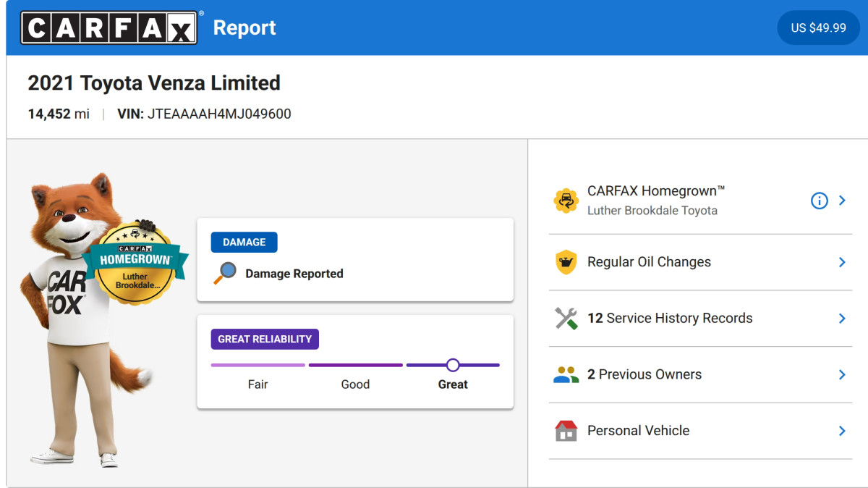This screenshot has width=868, height=488.
Task: Click the blue DAMAGE label tag
Action: point(244,243)
